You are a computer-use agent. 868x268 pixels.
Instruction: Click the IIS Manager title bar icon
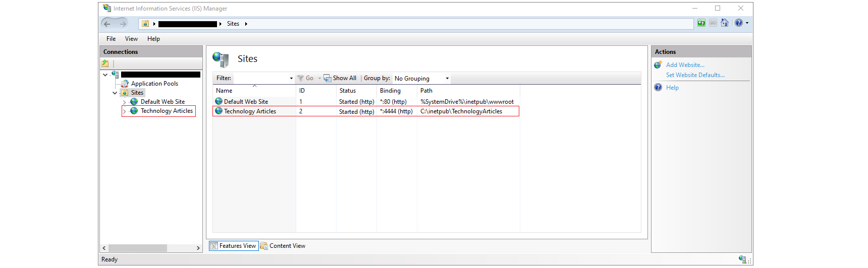(x=107, y=8)
